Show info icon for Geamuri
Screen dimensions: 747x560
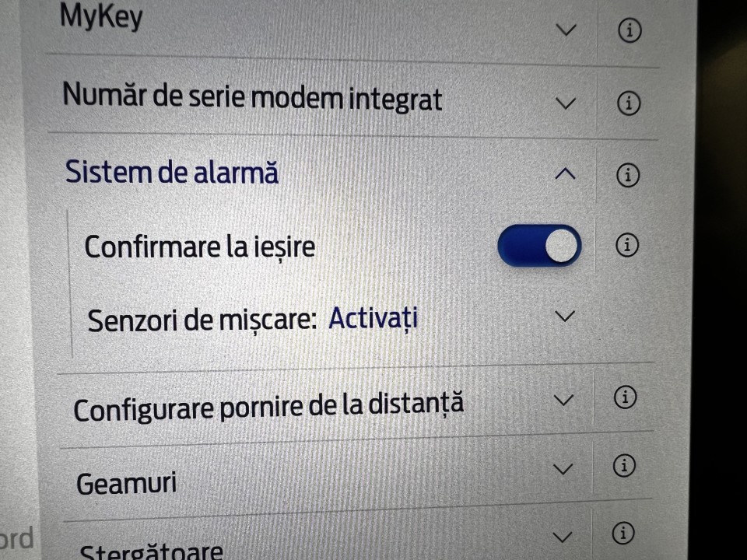(x=623, y=467)
